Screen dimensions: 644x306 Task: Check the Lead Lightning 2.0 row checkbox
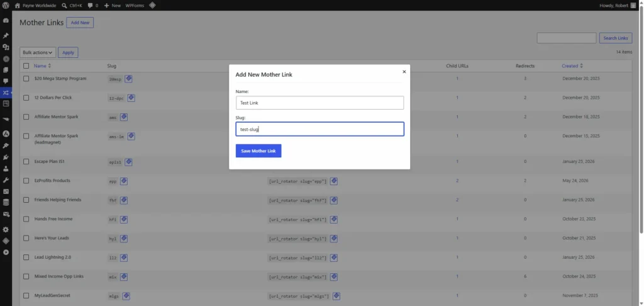tap(26, 258)
